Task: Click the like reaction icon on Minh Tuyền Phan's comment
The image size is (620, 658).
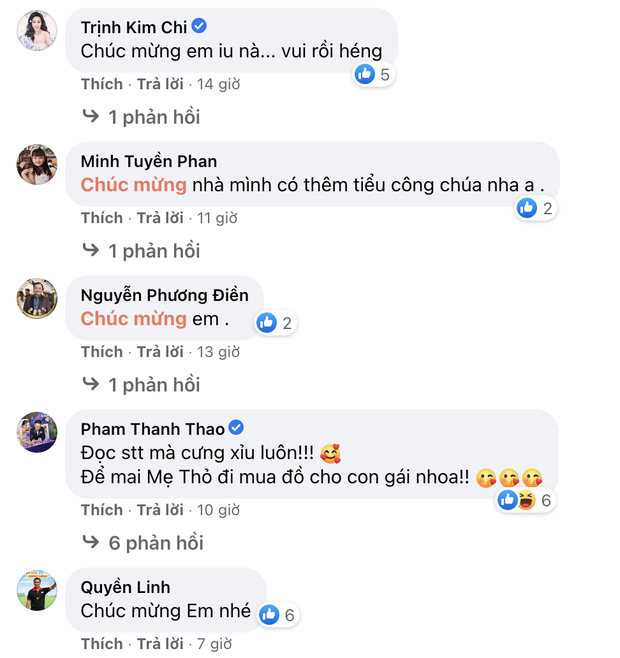Action: point(526,208)
